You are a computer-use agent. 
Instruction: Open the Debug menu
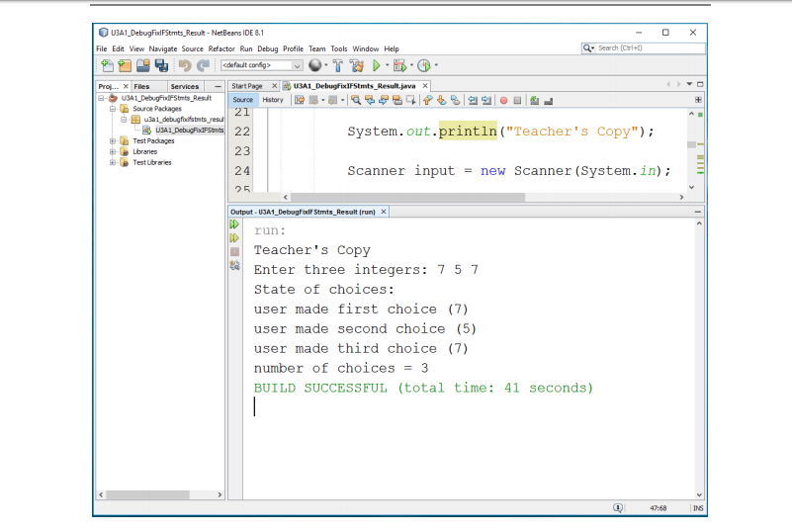point(268,48)
